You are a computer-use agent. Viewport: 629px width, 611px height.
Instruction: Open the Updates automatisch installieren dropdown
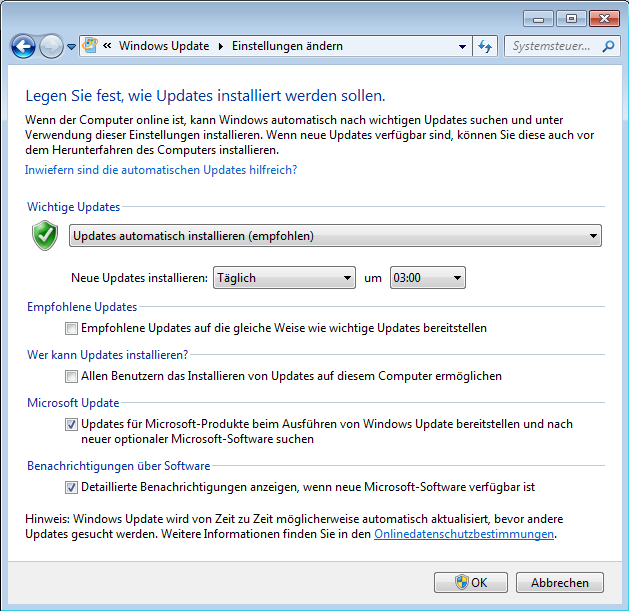(335, 236)
